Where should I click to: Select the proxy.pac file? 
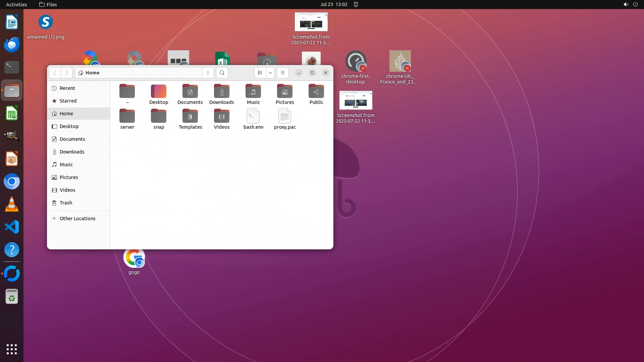click(284, 116)
